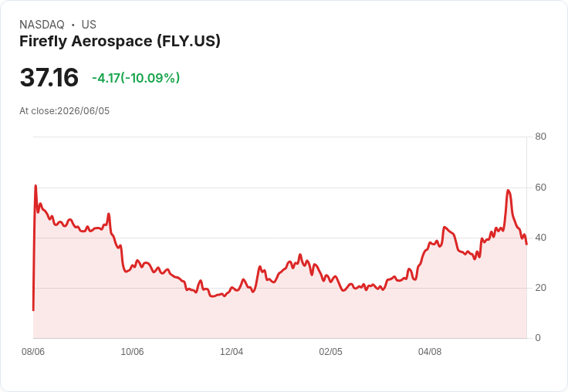The width and height of the screenshot is (568, 392).
Task: Click the 02/05 x-axis date label
Action: pos(330,352)
